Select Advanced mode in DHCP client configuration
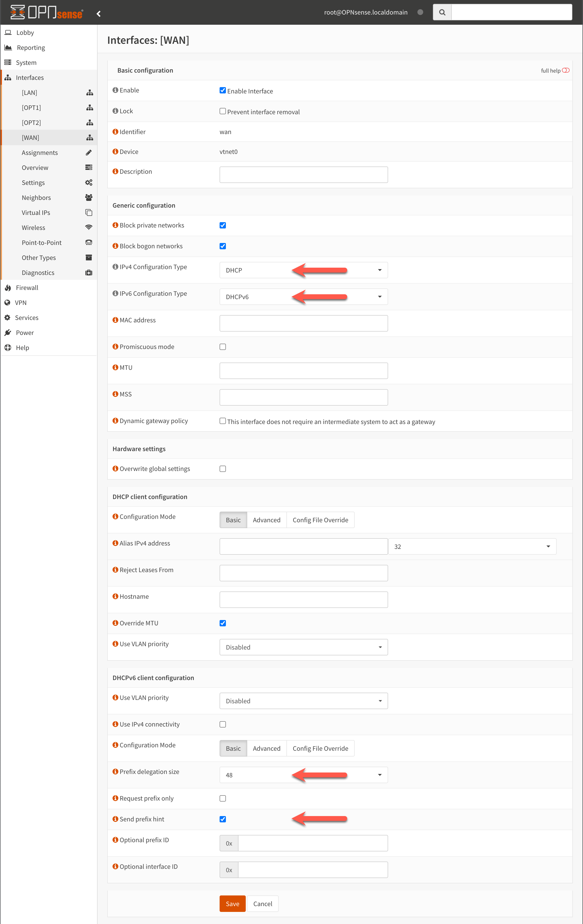The width and height of the screenshot is (583, 924). pyautogui.click(x=266, y=520)
